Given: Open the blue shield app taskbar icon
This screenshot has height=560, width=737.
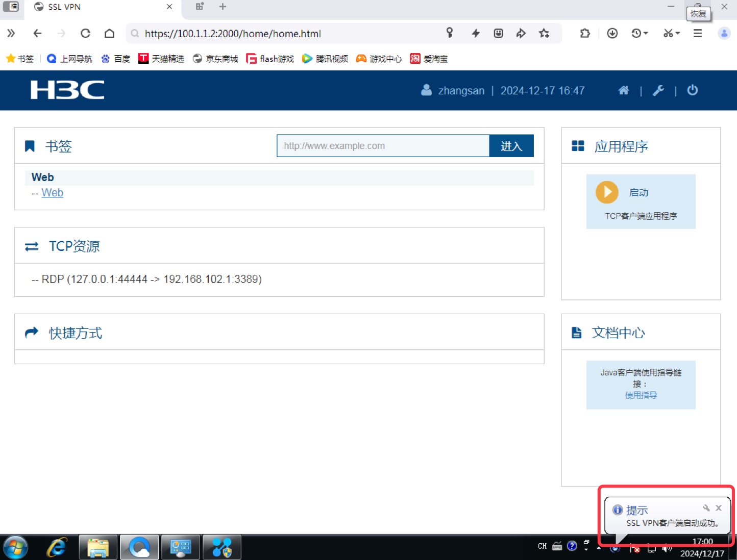Looking at the screenshot, I should coord(222,548).
